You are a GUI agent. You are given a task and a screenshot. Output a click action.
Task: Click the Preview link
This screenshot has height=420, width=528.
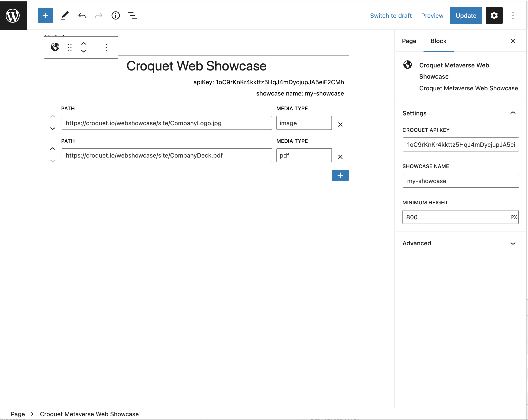coord(432,16)
